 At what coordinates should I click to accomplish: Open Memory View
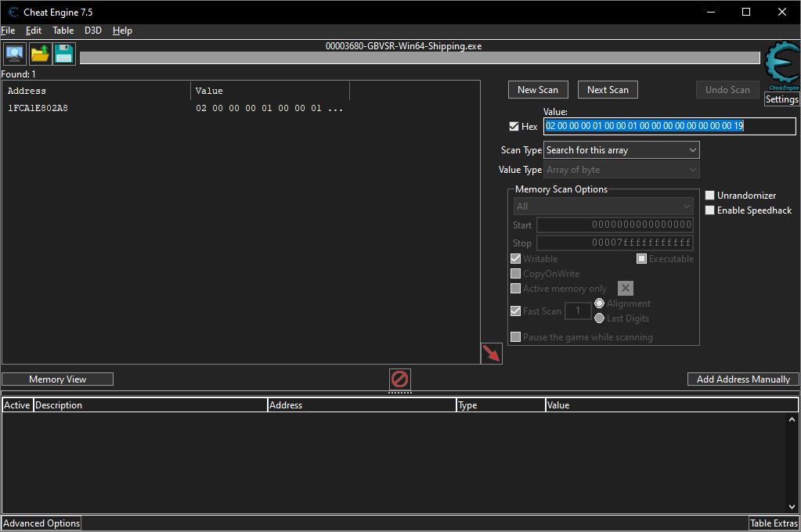click(57, 379)
